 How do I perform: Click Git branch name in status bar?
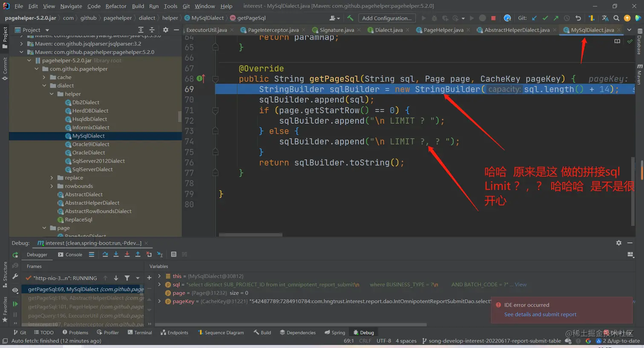491,341
